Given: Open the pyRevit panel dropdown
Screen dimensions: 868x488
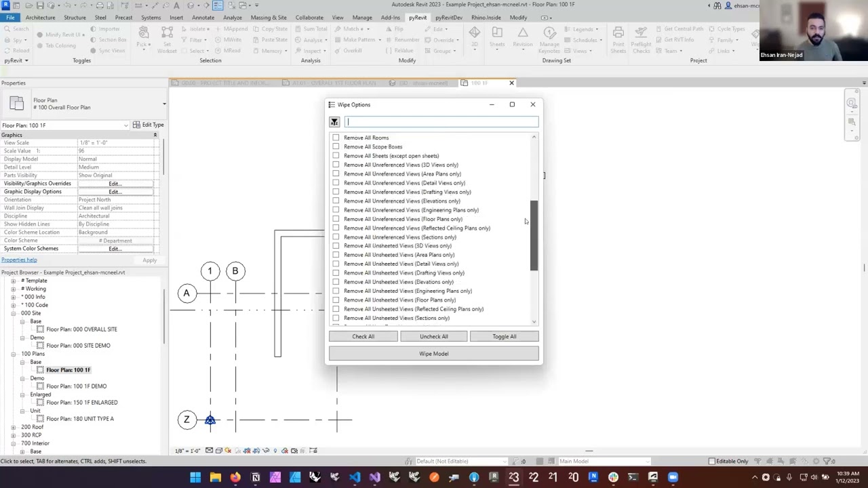Looking at the screenshot, I should pos(16,60).
